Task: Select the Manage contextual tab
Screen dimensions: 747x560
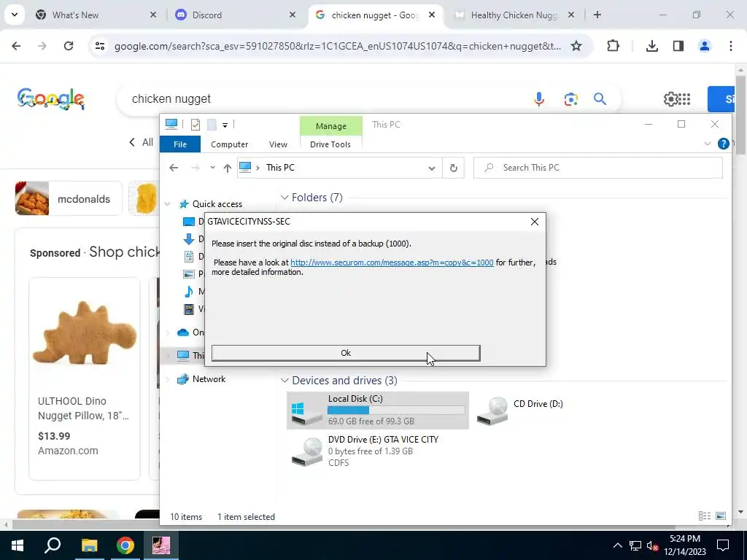Action: click(330, 126)
